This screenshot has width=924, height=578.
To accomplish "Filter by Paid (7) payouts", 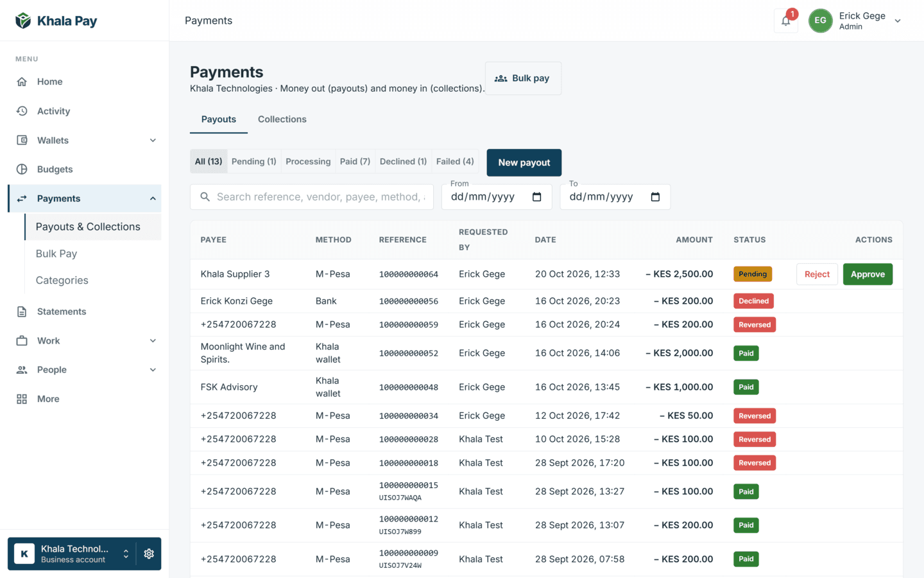I will point(355,161).
